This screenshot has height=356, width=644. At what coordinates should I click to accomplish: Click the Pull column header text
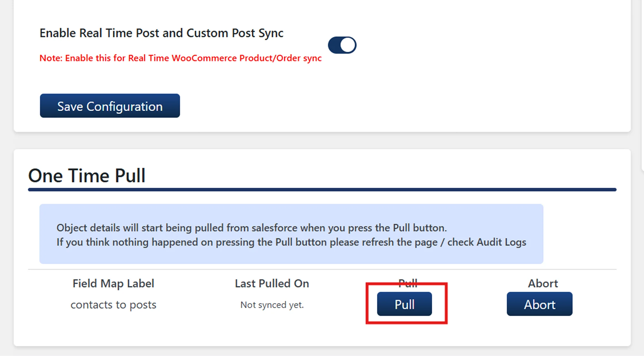[408, 283]
